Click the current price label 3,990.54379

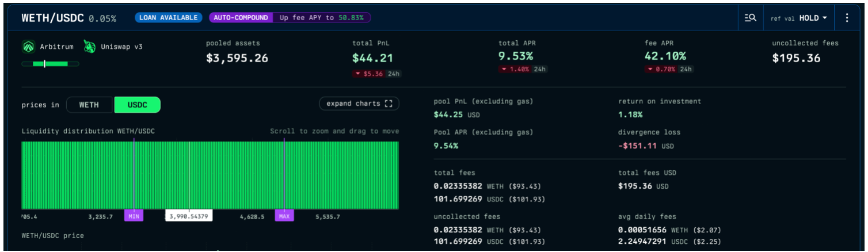coord(189,216)
